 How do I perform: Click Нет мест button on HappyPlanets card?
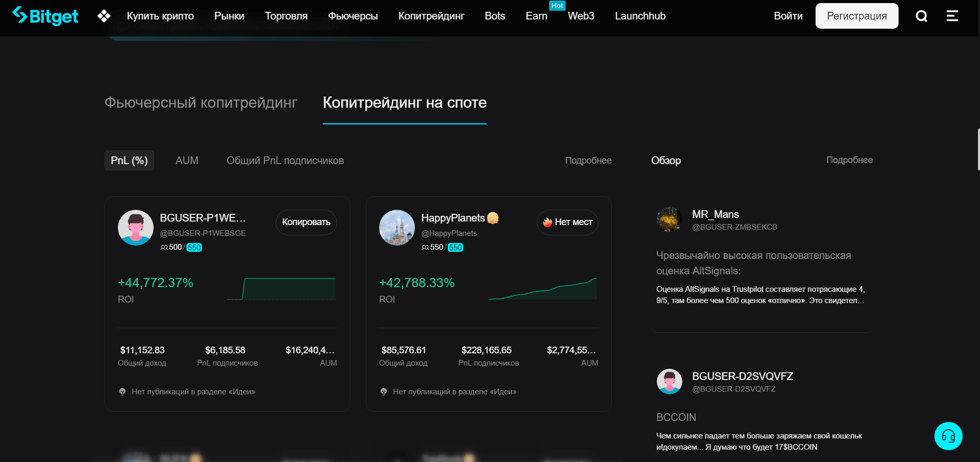pos(568,223)
